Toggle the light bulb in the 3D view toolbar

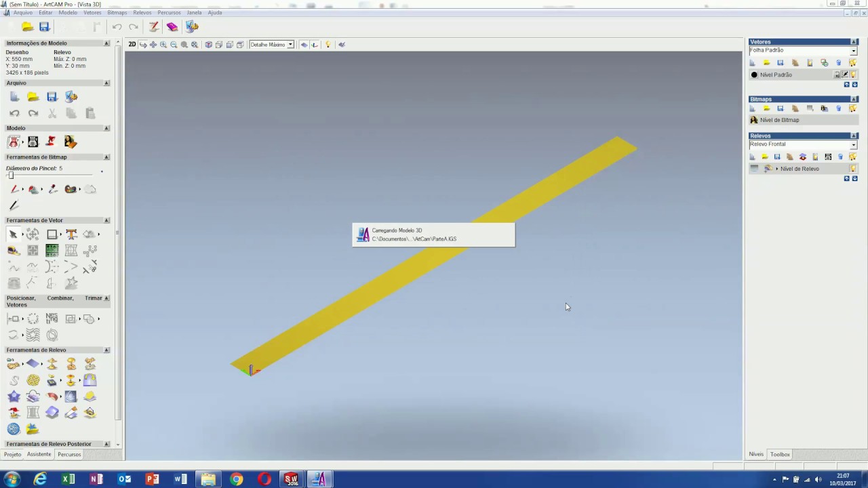(x=328, y=45)
